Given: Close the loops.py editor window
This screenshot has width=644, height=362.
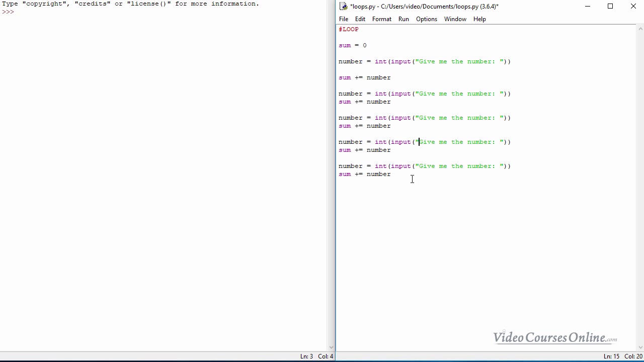Looking at the screenshot, I should tap(633, 7).
